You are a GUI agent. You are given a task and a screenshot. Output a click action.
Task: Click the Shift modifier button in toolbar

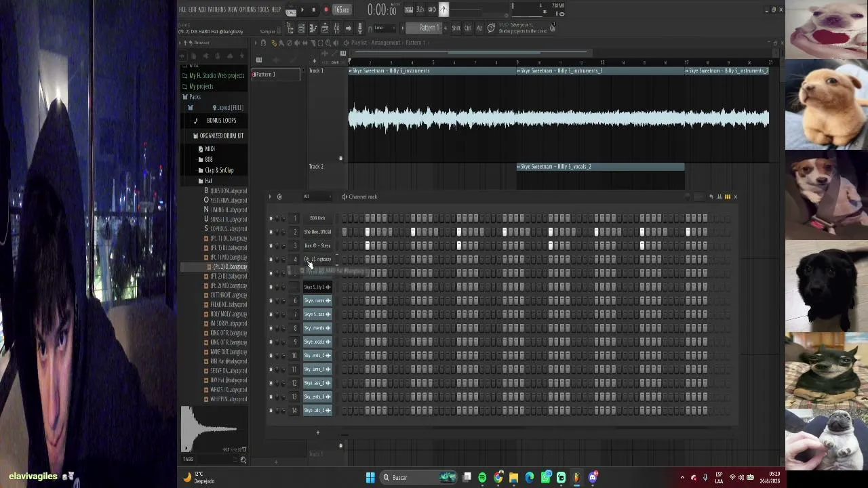click(x=456, y=28)
